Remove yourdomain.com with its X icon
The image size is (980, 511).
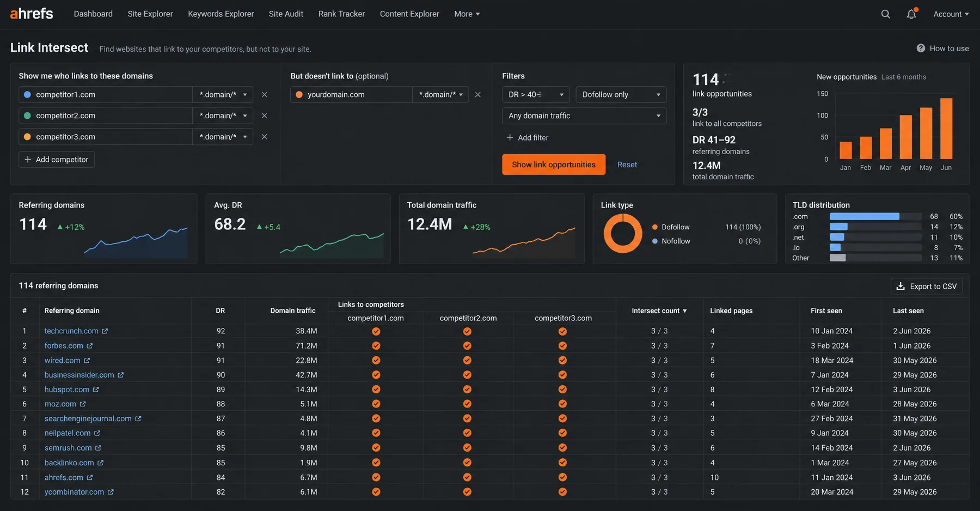[x=478, y=95]
